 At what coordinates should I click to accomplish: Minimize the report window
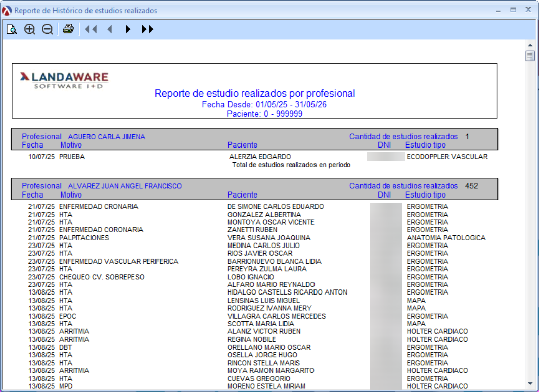tap(498, 10)
